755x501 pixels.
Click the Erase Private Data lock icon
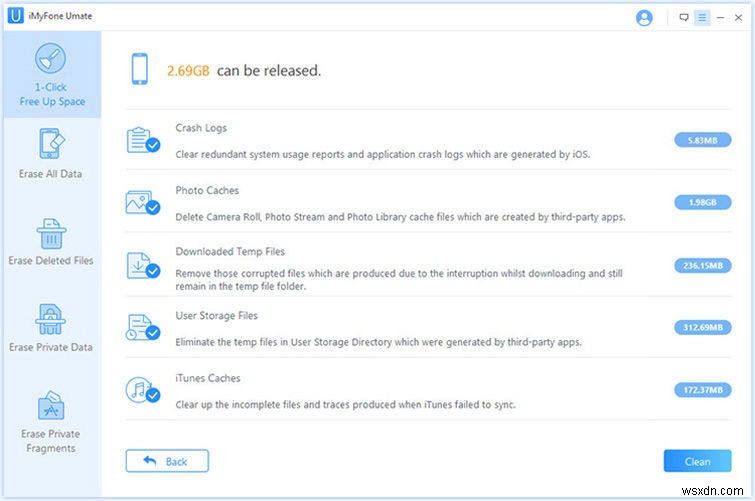pos(51,320)
